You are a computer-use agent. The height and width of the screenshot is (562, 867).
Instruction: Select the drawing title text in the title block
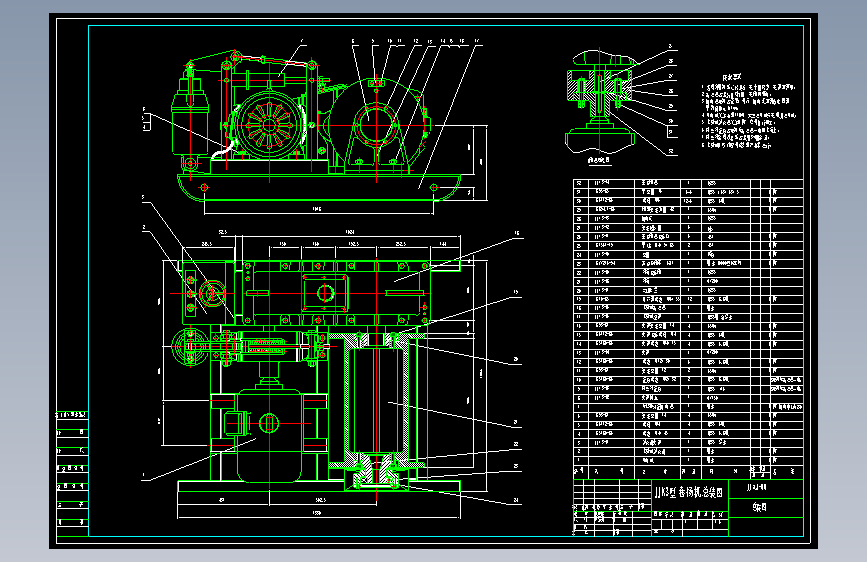688,492
